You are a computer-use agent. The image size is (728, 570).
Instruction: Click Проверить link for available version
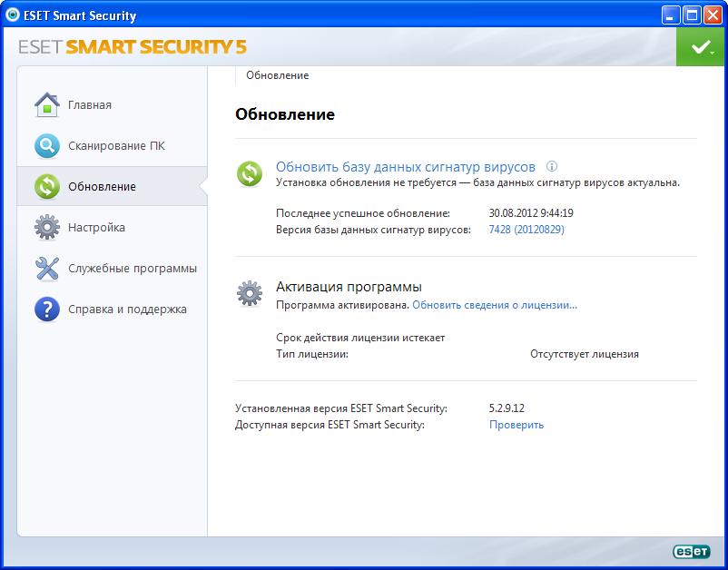tap(516, 425)
